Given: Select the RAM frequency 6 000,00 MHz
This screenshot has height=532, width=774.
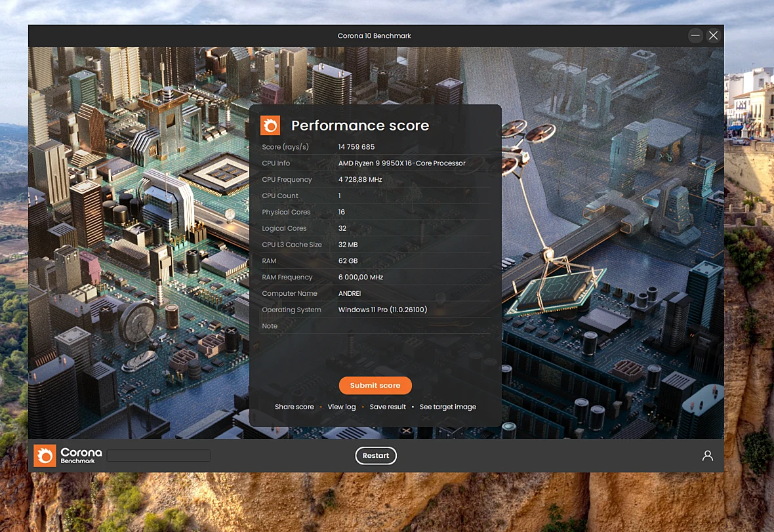Looking at the screenshot, I should 361,277.
